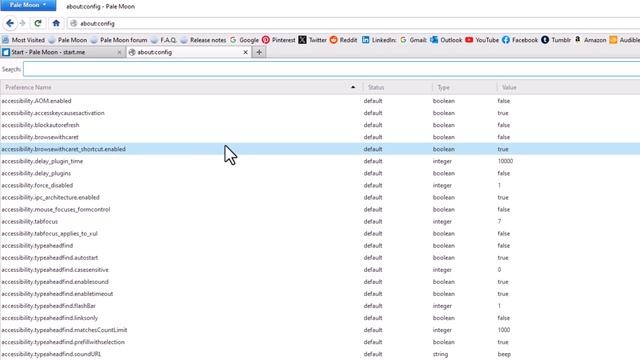This screenshot has width=640, height=360.
Task: Select accessibility.delay_plugins preference
Action: coord(320,173)
